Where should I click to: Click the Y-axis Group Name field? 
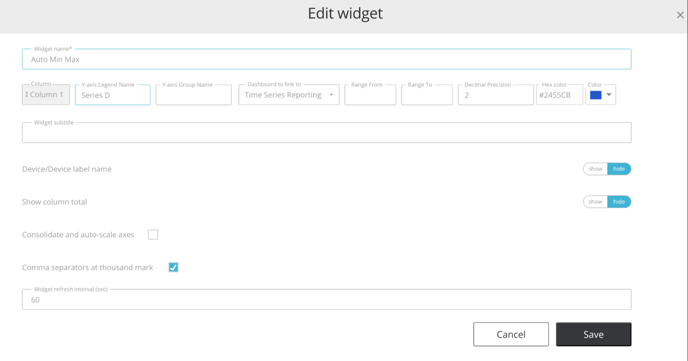pyautogui.click(x=194, y=95)
